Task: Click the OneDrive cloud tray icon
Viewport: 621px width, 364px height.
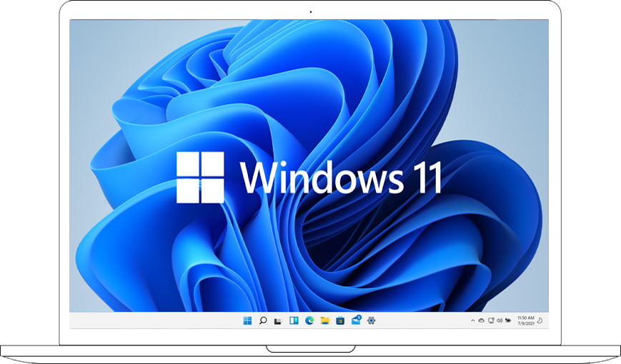Action: click(x=481, y=320)
